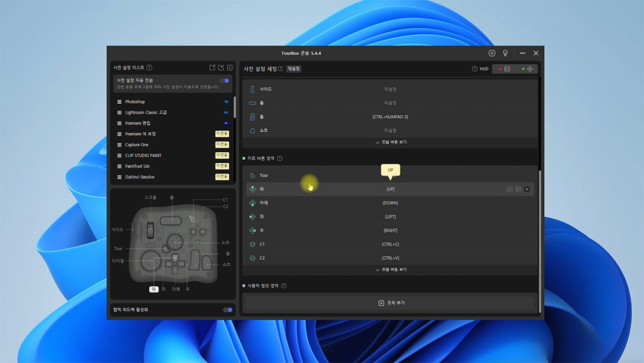Expand 조합 버튼 보기 below the C2 row
Screen dimensions: 644x363
(391, 270)
